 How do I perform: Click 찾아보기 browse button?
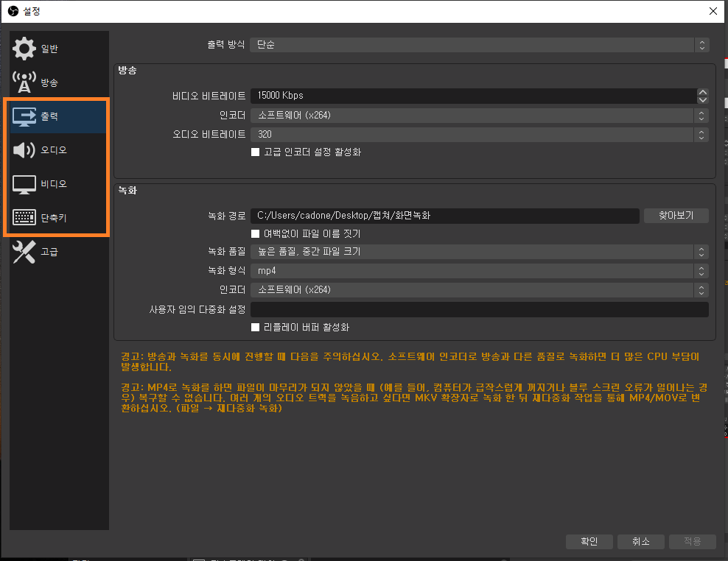pyautogui.click(x=676, y=215)
